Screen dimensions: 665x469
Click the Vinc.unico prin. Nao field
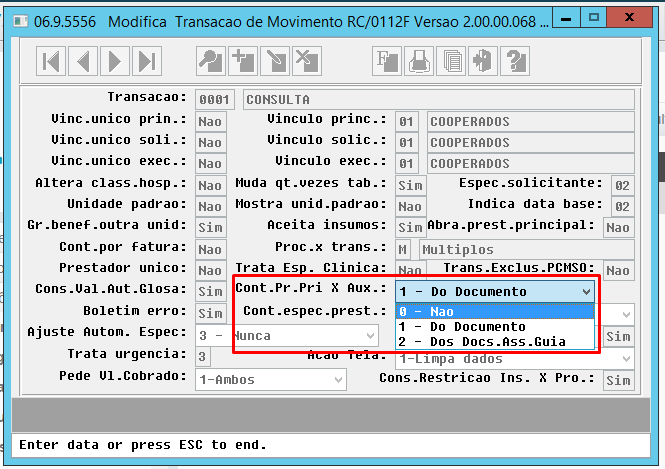[210, 122]
